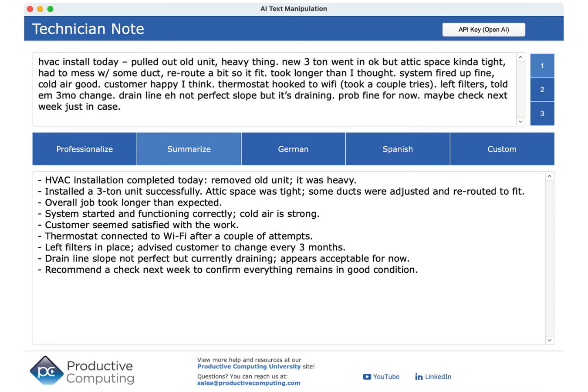The height and width of the screenshot is (392, 588).
Task: Click the sales@productivecomputing.com email link
Action: coord(249,383)
